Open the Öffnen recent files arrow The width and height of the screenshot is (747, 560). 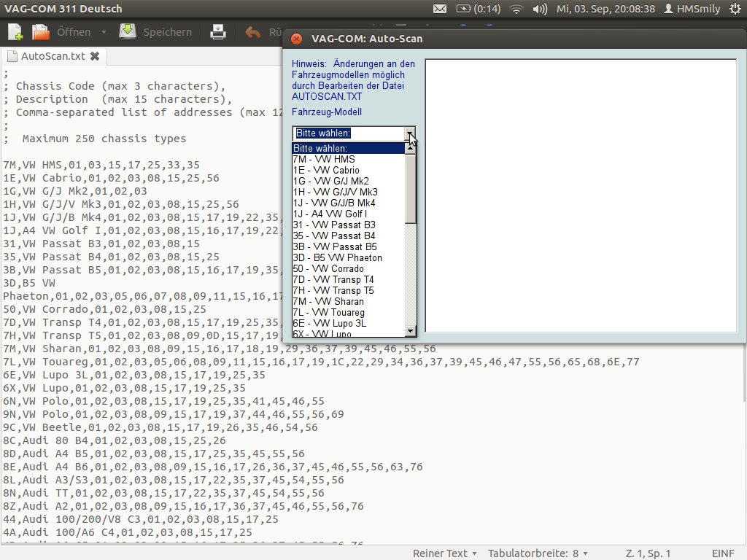click(104, 32)
